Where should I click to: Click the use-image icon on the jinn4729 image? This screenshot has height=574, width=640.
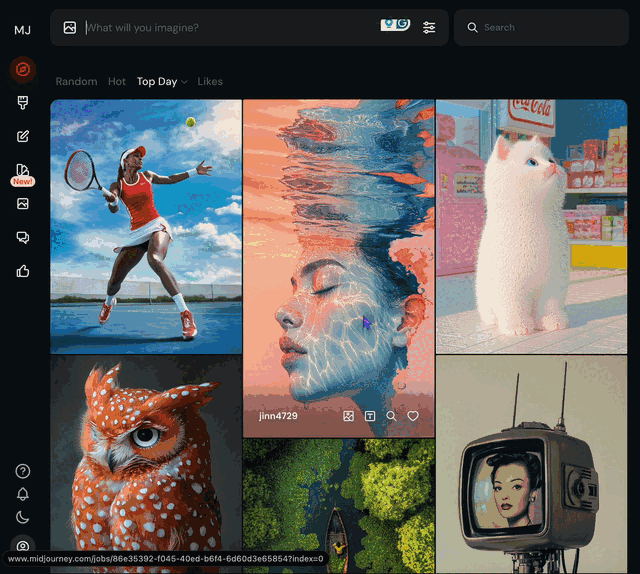tap(348, 416)
